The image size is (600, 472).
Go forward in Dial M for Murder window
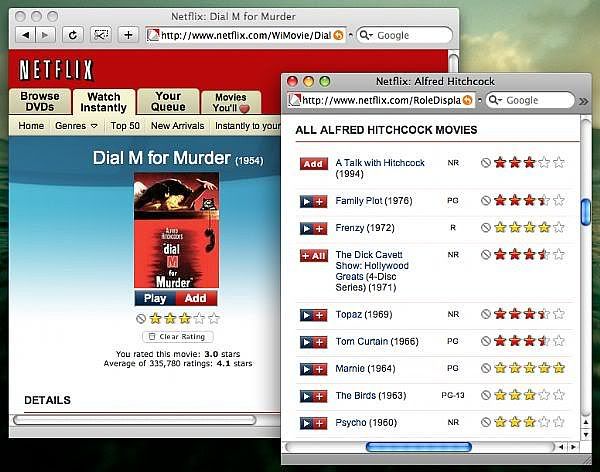point(45,35)
